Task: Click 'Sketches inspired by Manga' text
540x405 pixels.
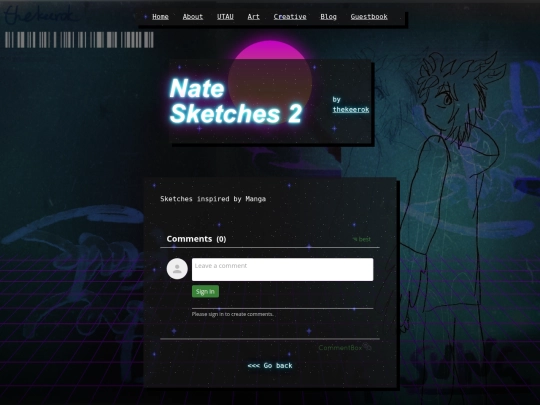Action: (213, 199)
